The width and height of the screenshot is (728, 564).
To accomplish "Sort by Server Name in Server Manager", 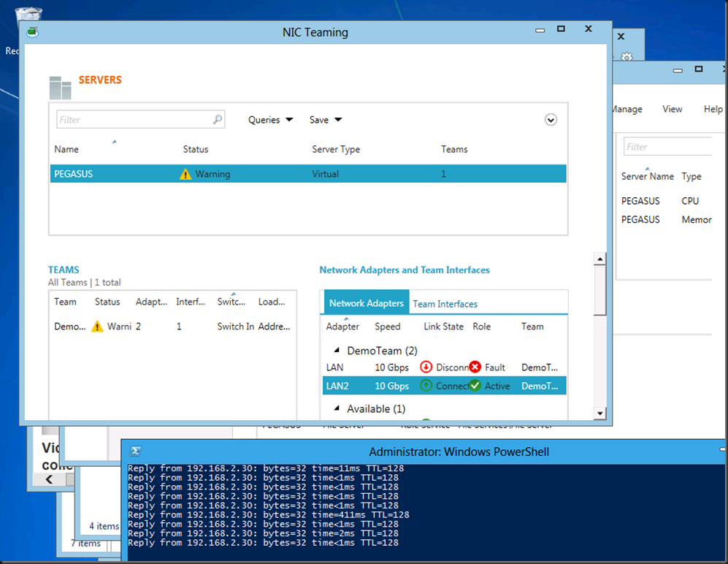I will point(647,176).
